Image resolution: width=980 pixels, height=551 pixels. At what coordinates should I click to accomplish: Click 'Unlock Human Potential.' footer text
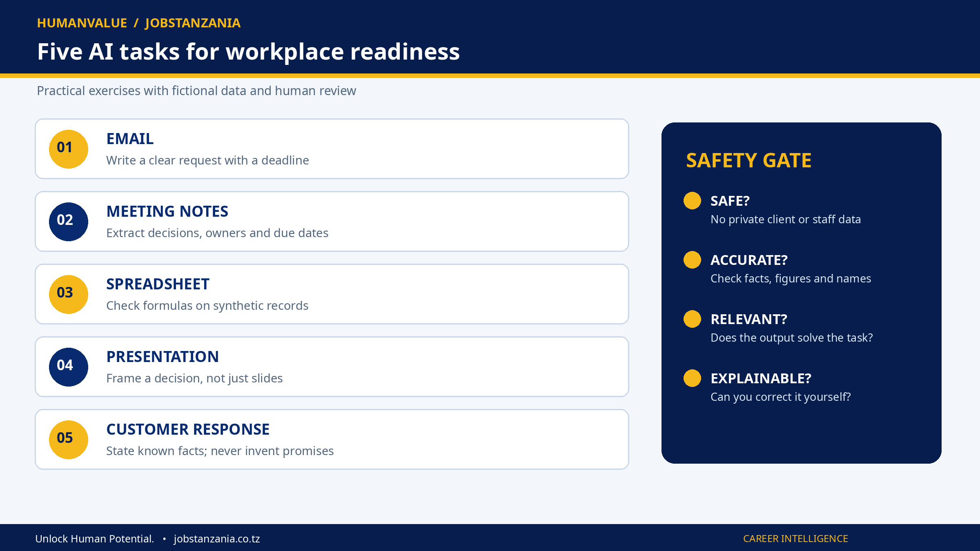click(95, 539)
